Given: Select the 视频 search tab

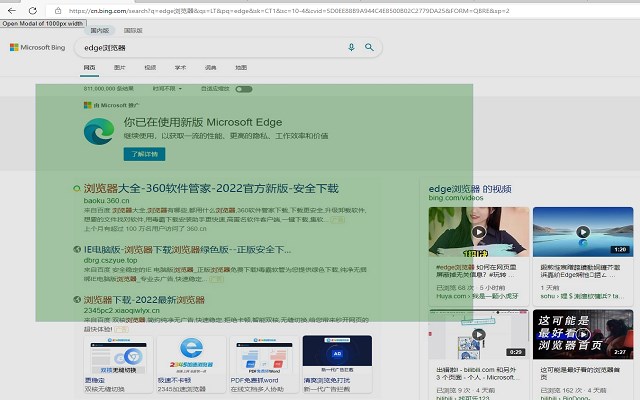Looking at the screenshot, I should [150, 68].
